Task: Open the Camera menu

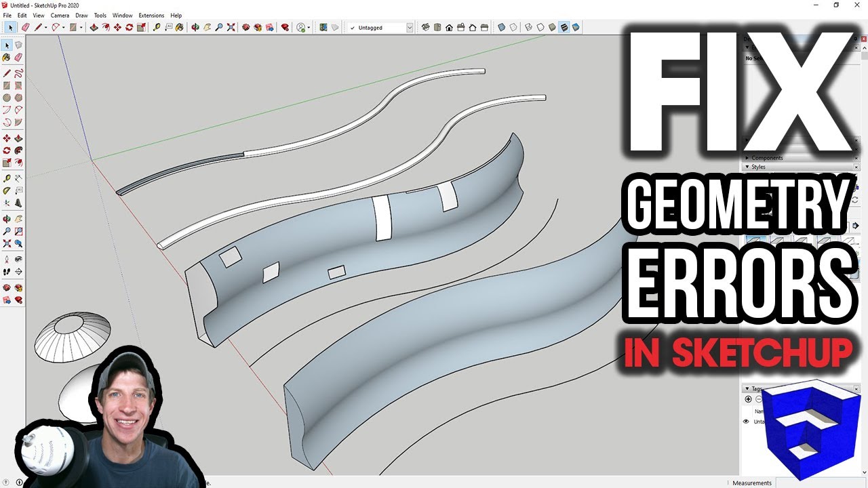Action: [60, 15]
